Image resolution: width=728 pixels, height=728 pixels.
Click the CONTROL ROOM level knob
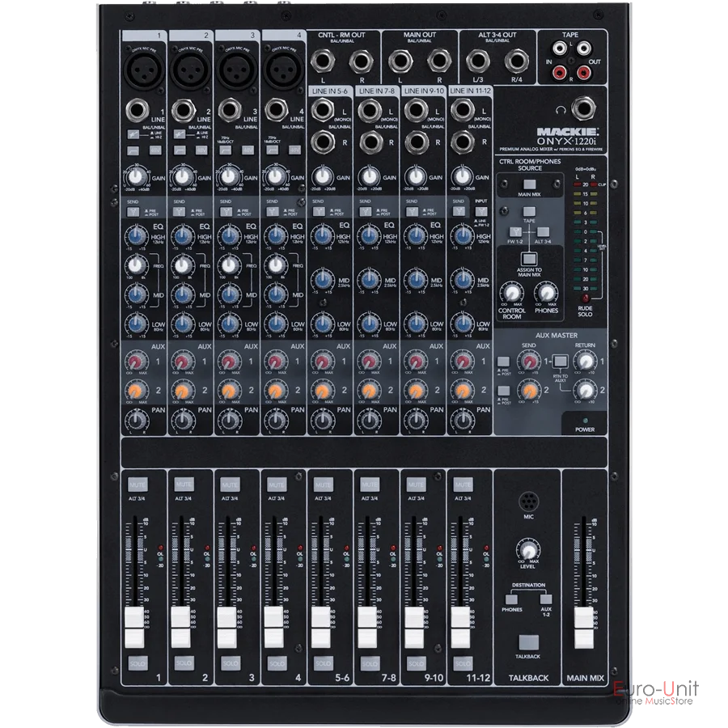point(511,293)
